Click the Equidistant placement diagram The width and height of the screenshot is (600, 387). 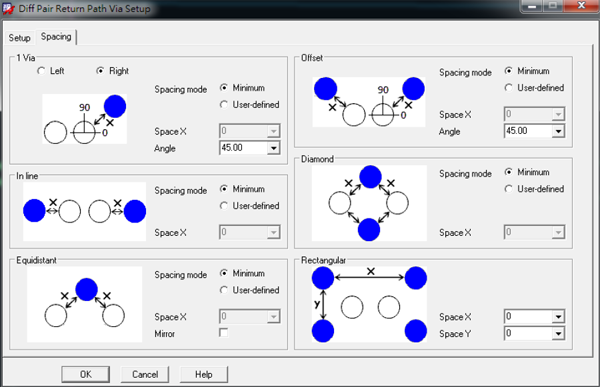tap(84, 304)
